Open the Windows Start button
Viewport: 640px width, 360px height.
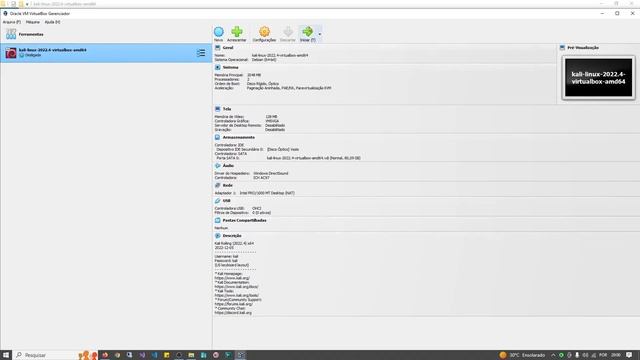click(x=6, y=355)
